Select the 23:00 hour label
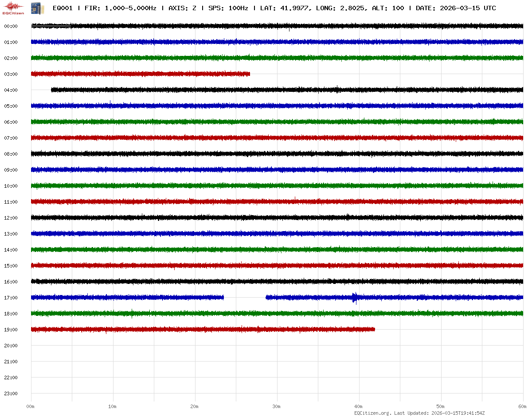Viewport: 532px width, 417px height. [11, 393]
